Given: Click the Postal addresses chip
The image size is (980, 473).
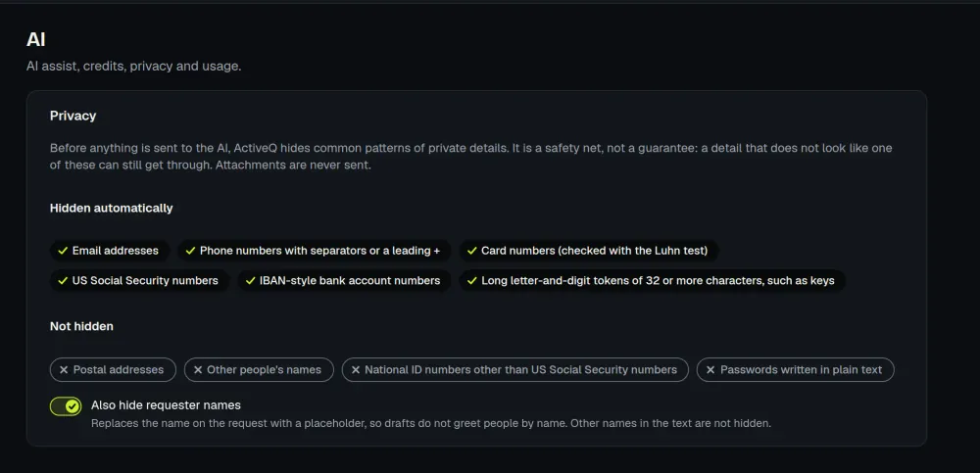Looking at the screenshot, I should (113, 370).
